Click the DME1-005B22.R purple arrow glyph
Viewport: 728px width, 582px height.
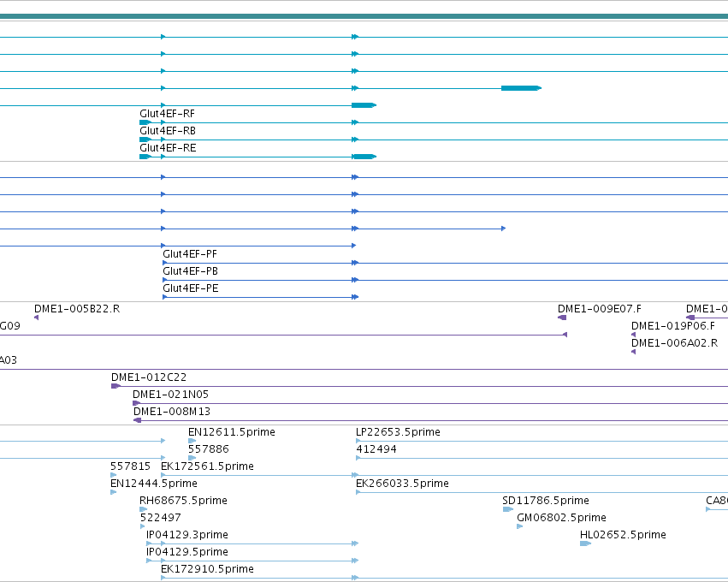click(36, 318)
